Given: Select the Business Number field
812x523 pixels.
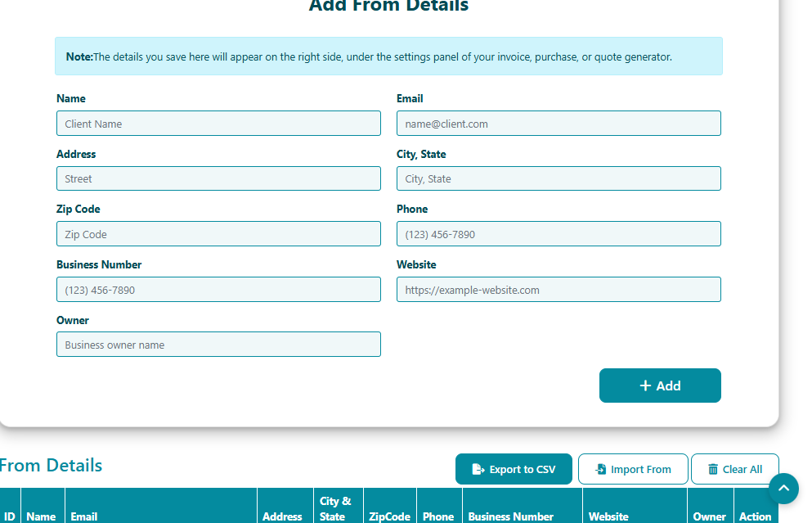Looking at the screenshot, I should point(218,290).
